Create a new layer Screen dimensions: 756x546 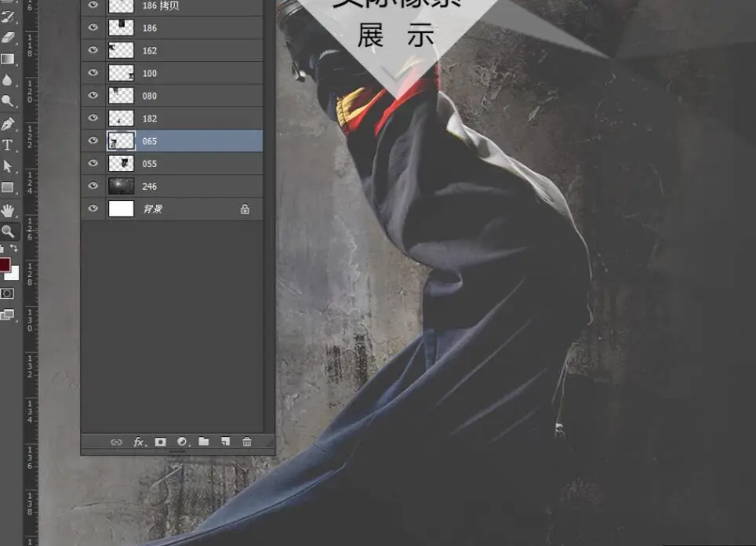pyautogui.click(x=225, y=442)
